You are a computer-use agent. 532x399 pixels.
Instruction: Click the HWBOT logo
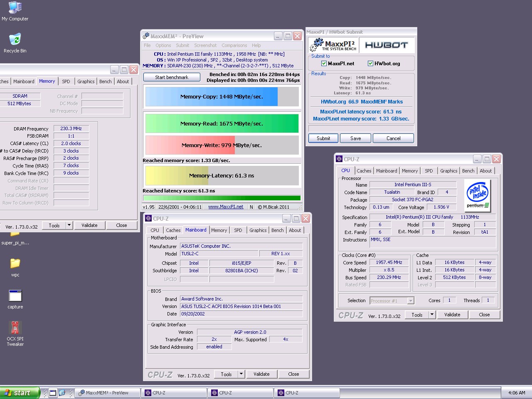pos(387,45)
